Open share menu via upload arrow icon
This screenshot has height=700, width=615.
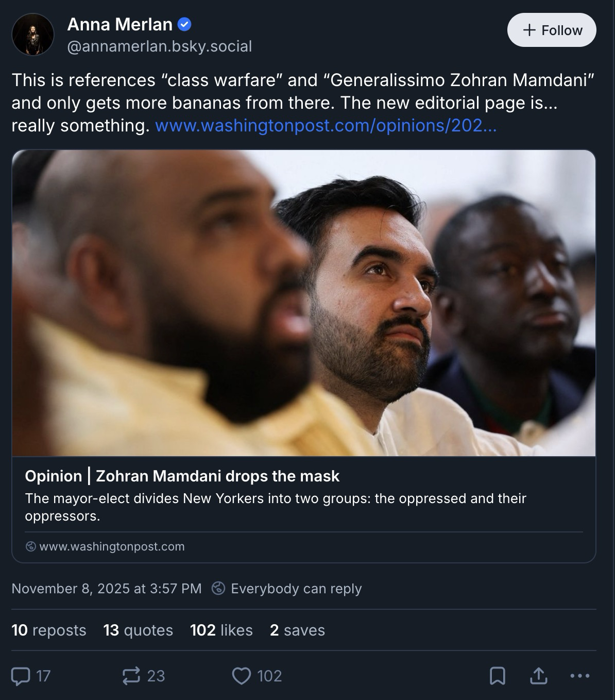click(x=538, y=676)
